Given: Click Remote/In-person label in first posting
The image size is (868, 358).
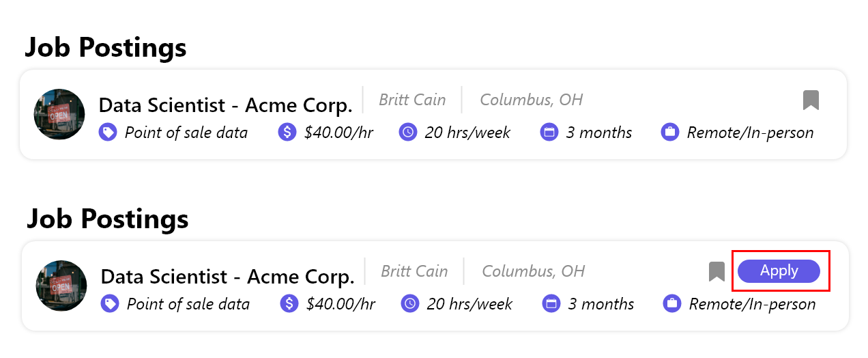Looking at the screenshot, I should [750, 133].
